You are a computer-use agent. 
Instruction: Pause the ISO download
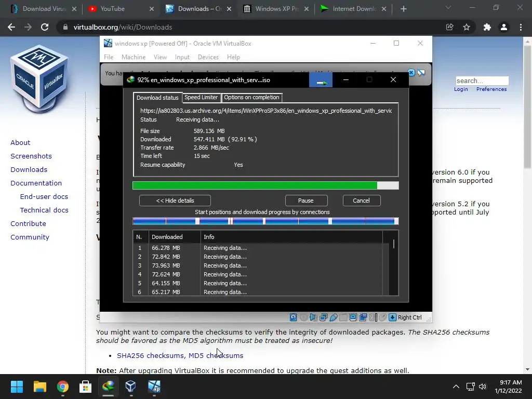coord(306,201)
